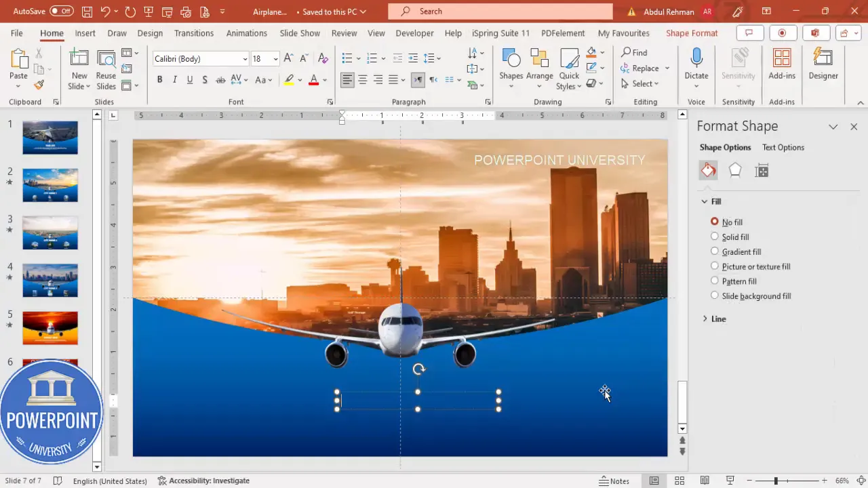
Task: Start Slide Show from status bar icon
Action: point(730,481)
